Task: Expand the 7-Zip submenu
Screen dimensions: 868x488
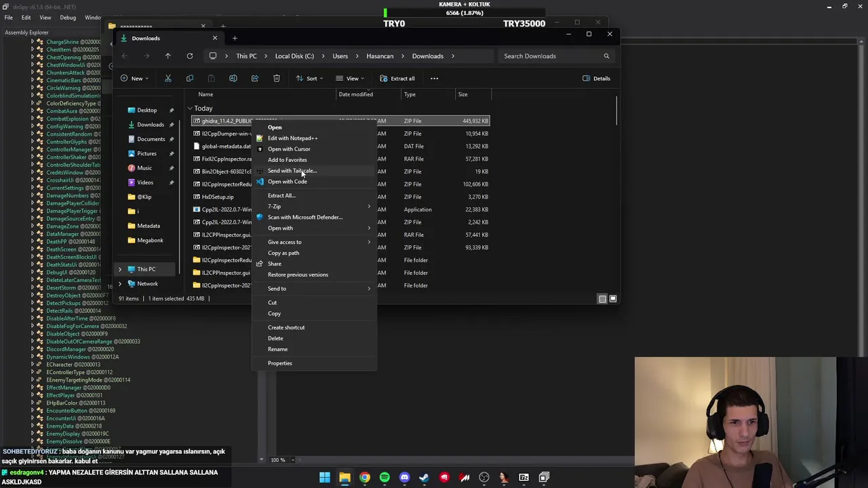Action: 314,206
